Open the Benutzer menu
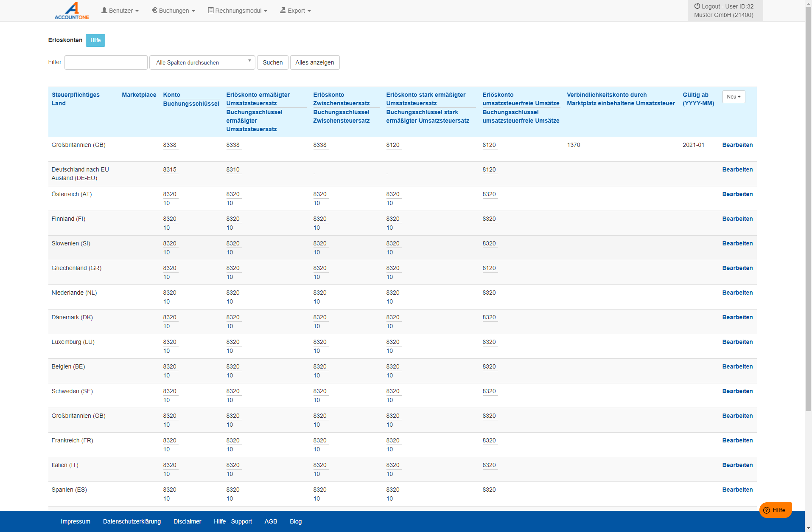812x532 pixels. 120,11
